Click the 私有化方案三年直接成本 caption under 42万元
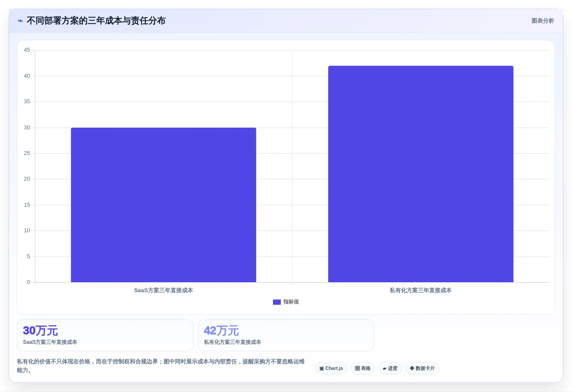Screen dimensions: 572x392 pyautogui.click(x=233, y=342)
